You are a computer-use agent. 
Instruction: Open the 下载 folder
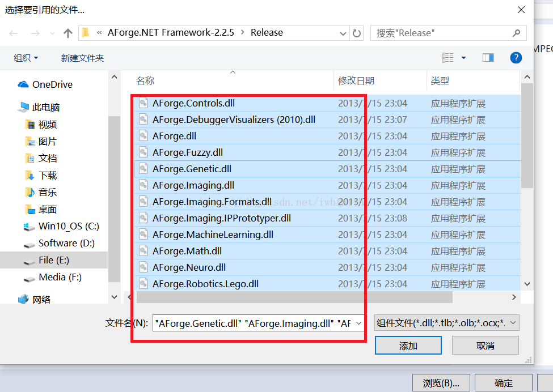coord(41,175)
